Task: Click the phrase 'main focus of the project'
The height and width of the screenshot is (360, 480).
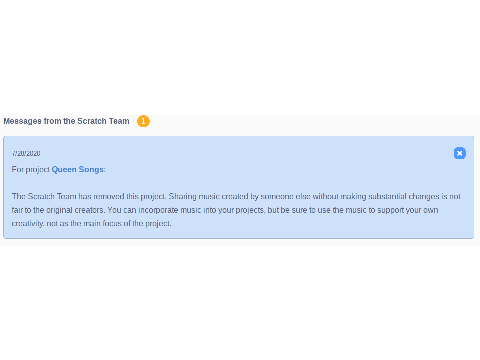Action: [127, 224]
